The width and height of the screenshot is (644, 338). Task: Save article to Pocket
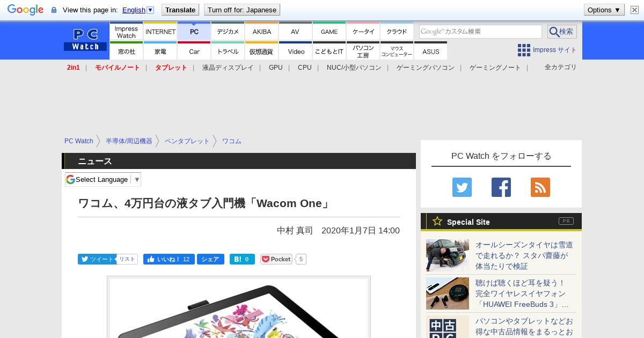tap(276, 259)
